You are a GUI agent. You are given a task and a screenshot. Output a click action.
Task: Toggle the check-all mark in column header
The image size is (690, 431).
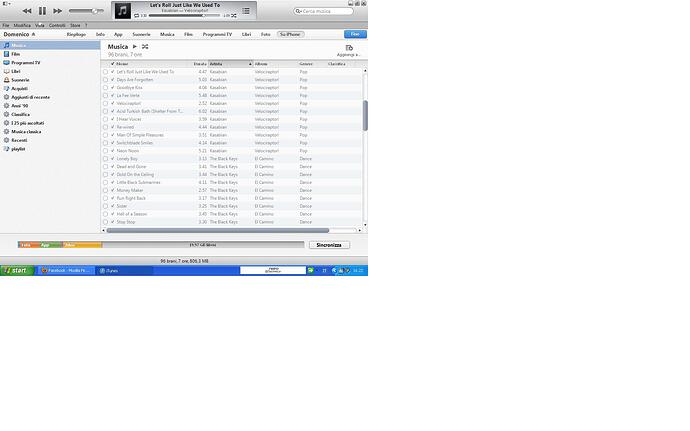point(113,64)
